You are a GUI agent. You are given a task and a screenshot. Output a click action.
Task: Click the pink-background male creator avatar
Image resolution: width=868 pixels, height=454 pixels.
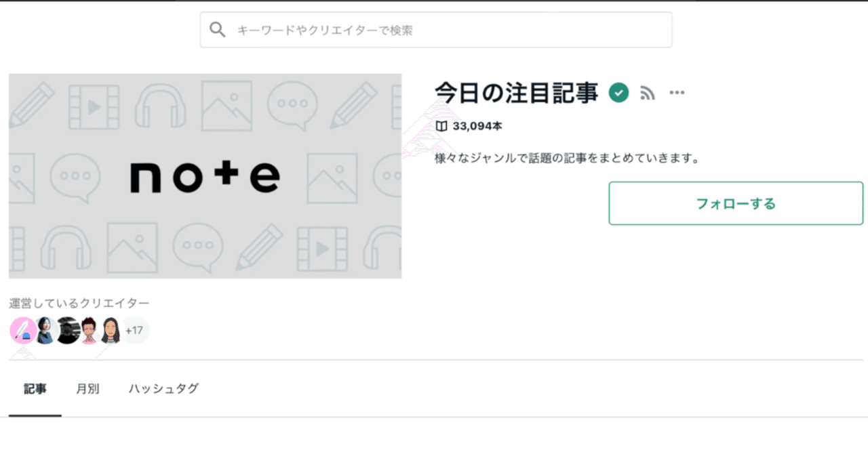[x=89, y=330]
